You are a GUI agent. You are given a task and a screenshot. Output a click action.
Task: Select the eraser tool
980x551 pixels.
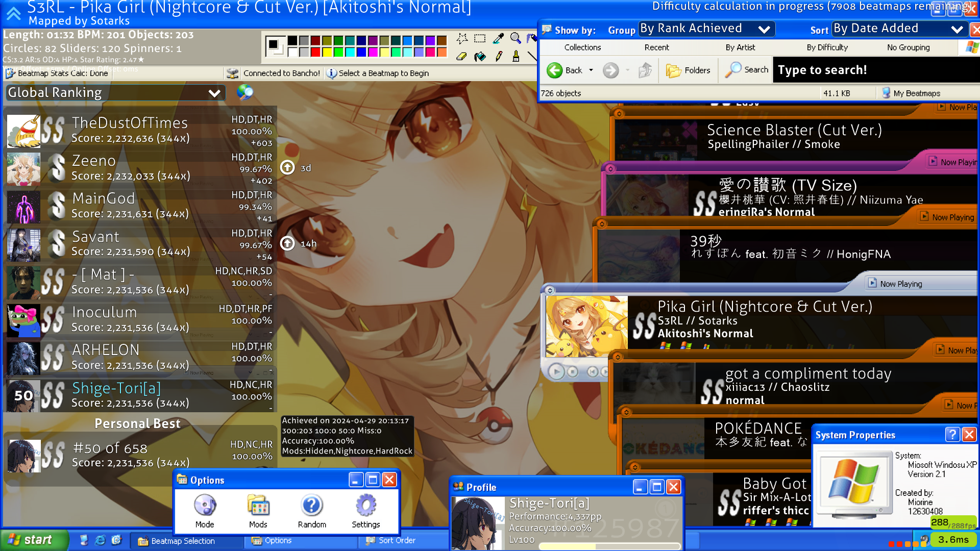[x=462, y=56]
